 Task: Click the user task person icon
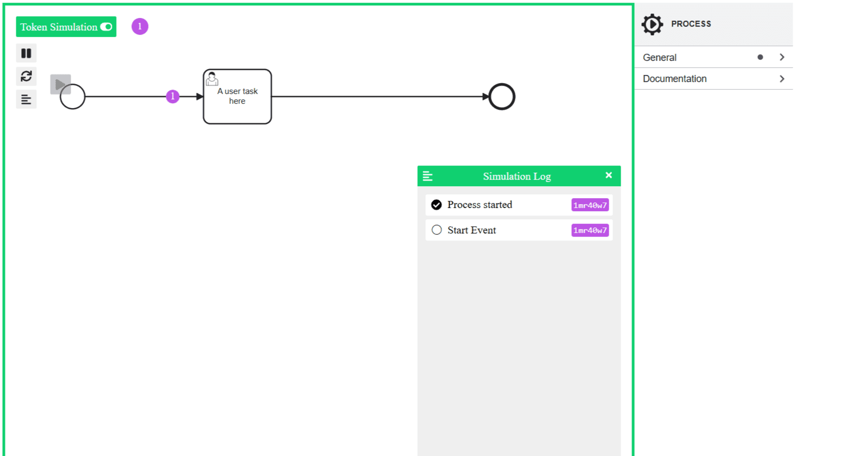coord(212,79)
